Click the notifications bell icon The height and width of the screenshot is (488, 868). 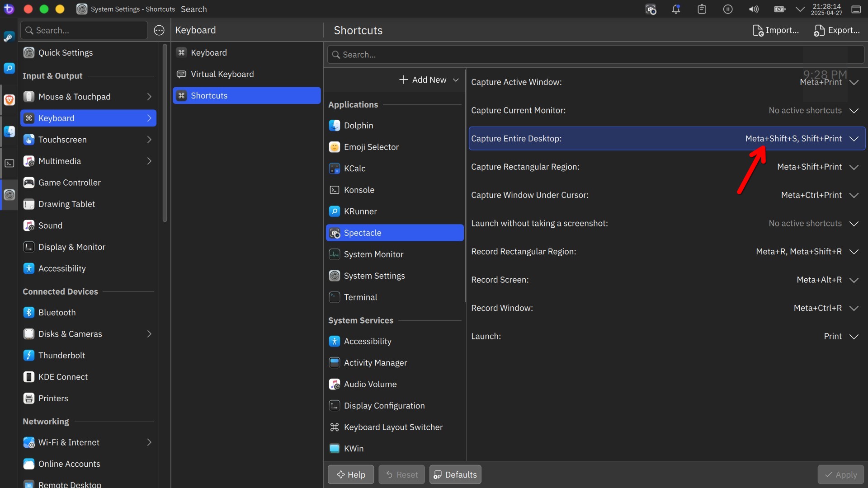[676, 9]
